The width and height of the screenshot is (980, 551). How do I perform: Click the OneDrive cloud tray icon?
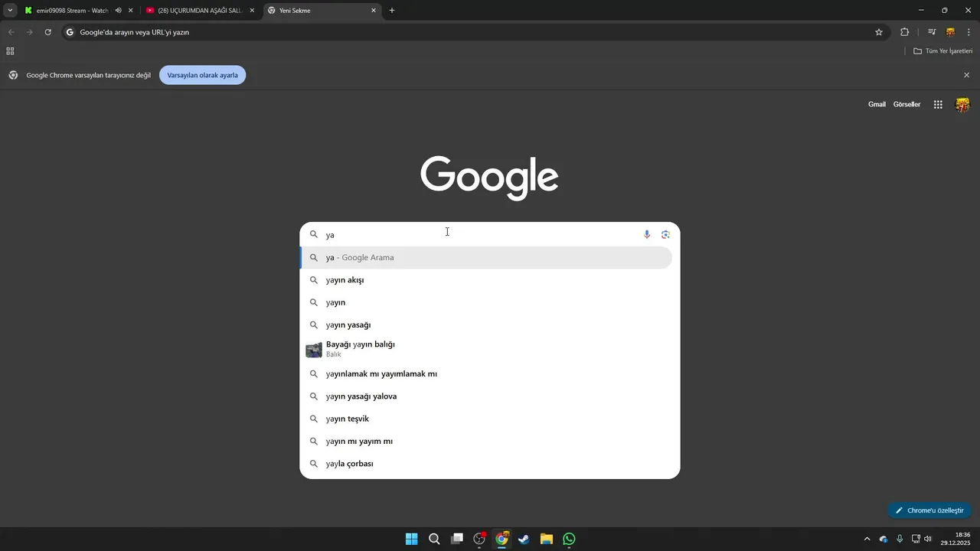[x=884, y=540]
